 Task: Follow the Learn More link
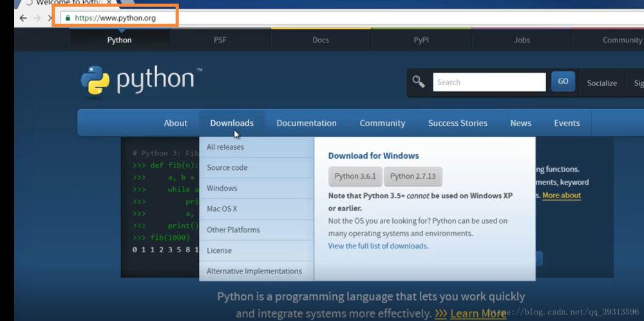coord(478,314)
